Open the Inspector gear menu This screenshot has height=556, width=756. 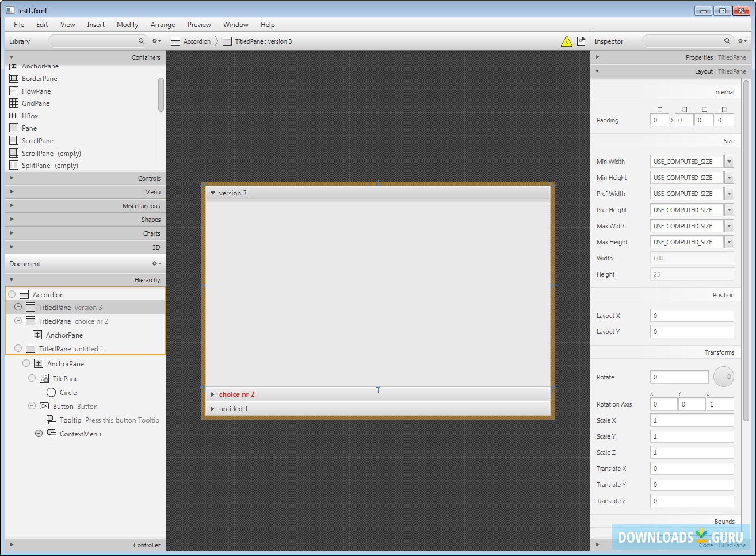[741, 41]
